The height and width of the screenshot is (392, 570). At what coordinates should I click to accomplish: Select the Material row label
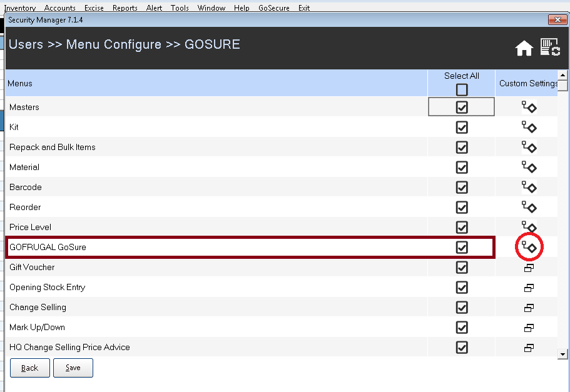[x=24, y=167]
